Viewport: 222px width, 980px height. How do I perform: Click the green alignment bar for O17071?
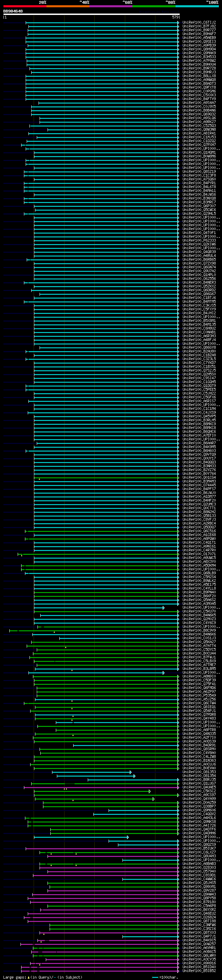[x=99, y=554]
